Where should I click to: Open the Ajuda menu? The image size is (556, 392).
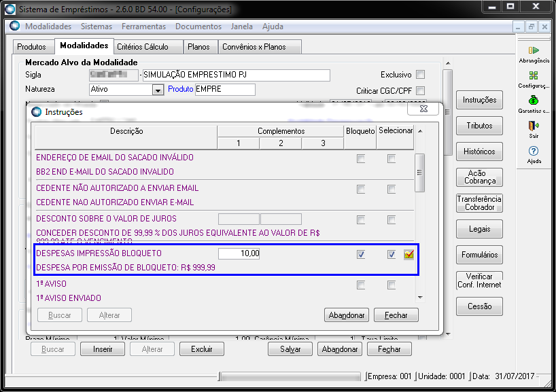(x=273, y=26)
